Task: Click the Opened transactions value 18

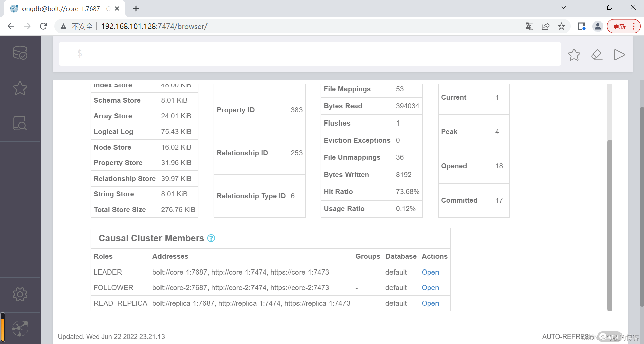Action: 499,166
